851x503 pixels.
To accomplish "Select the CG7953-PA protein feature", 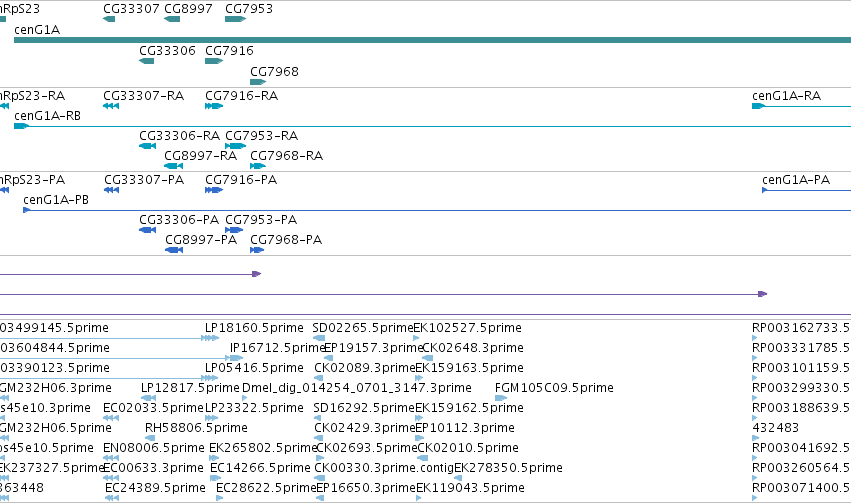I will point(234,230).
